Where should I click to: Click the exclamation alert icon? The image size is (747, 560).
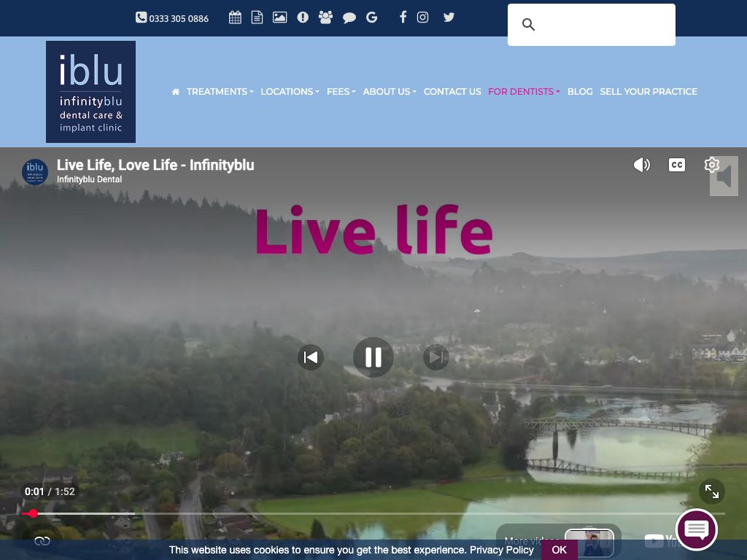coord(303,17)
